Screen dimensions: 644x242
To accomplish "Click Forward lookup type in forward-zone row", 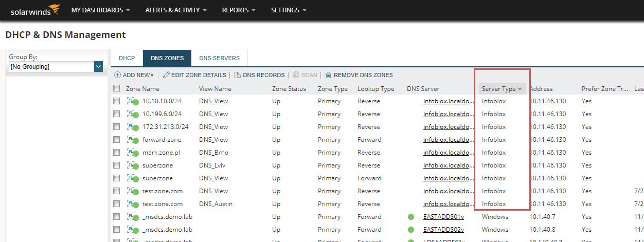I will [369, 140].
